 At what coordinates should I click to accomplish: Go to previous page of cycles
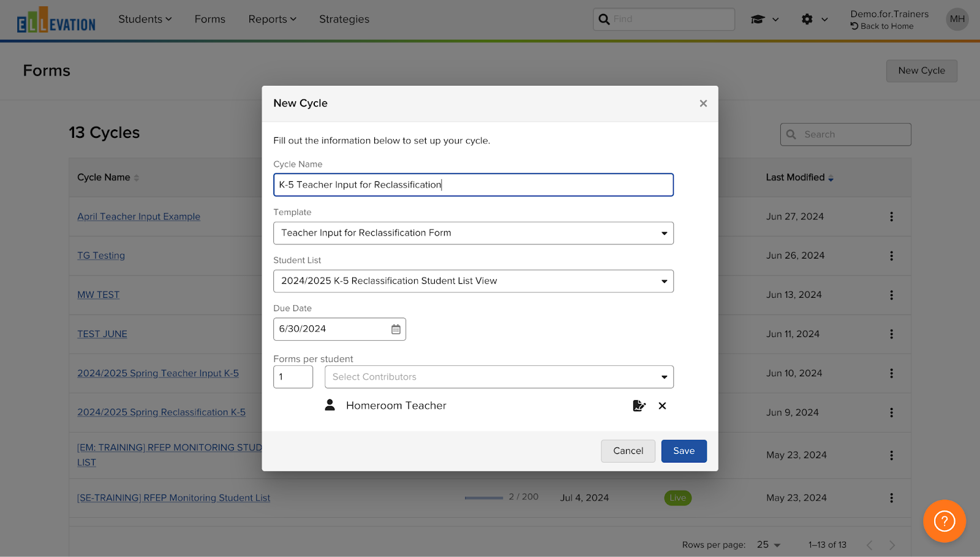click(x=869, y=545)
